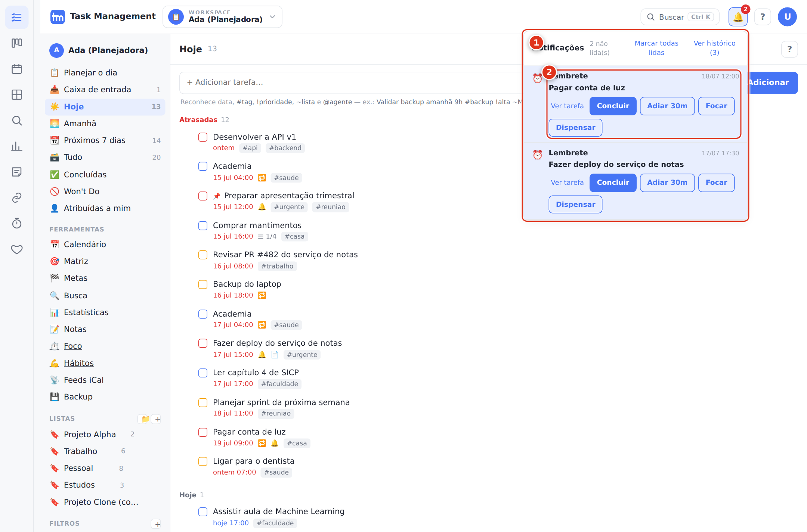Open the matrix grid icon in left rail
Viewport: 807px width, 532px height.
[x=17, y=95]
